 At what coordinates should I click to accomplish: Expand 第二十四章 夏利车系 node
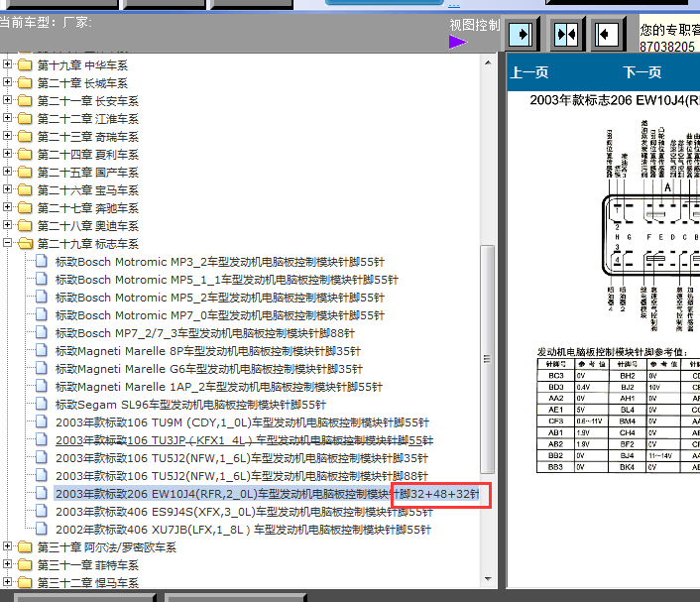[7, 154]
